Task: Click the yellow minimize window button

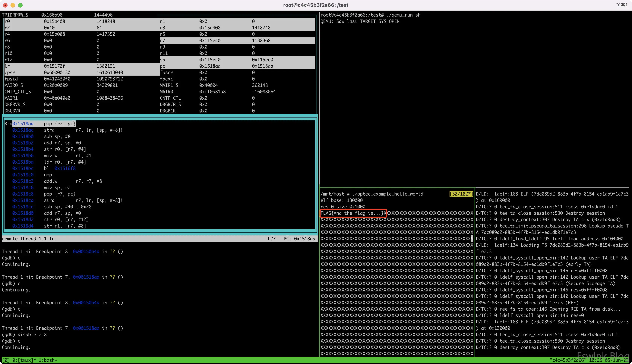Action: (x=13, y=5)
